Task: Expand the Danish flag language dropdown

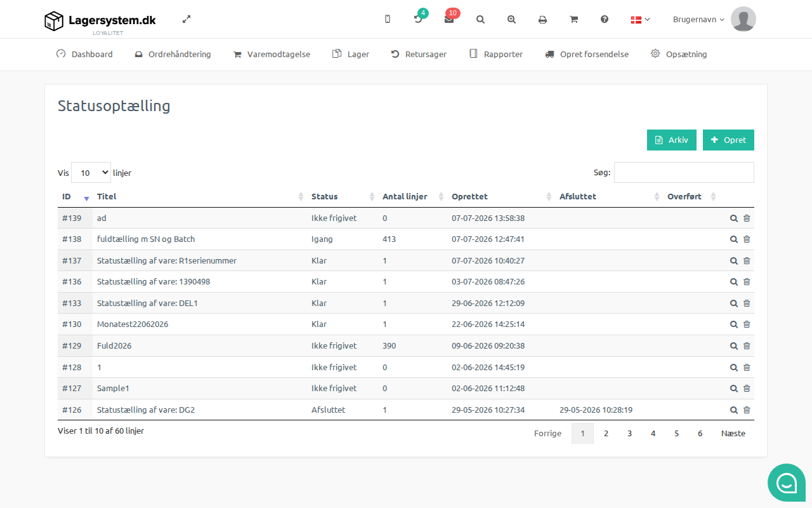Action: pyautogui.click(x=640, y=20)
